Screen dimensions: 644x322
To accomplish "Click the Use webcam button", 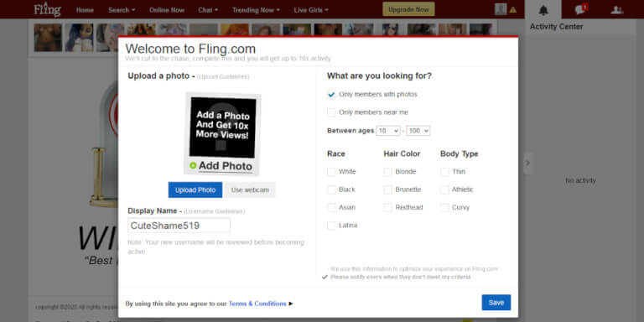I will coord(250,190).
